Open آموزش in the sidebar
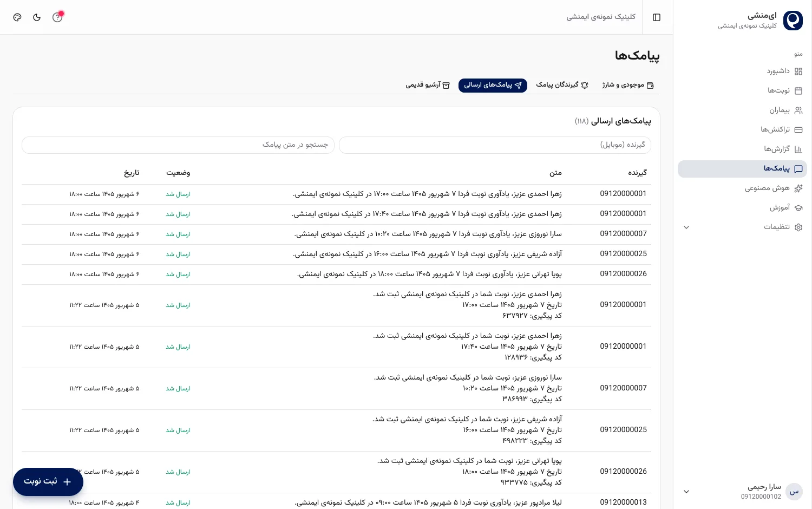 point(742,208)
